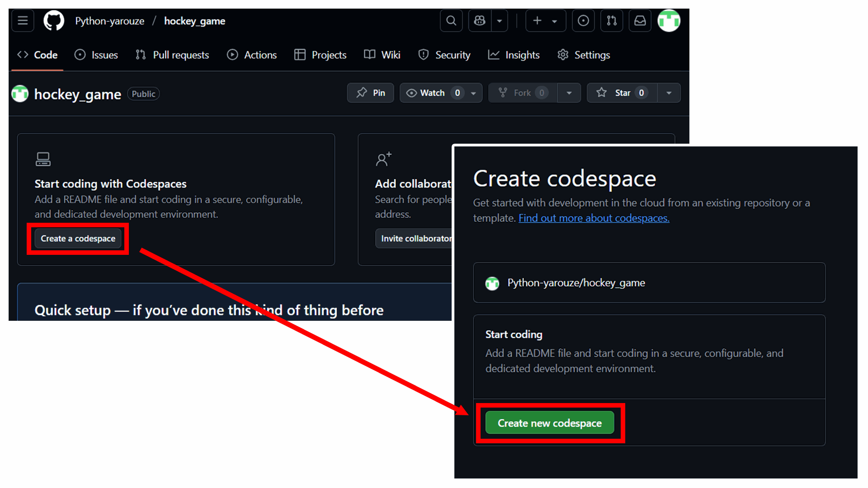
Task: Expand the Fork options dropdown arrow
Action: click(x=569, y=93)
